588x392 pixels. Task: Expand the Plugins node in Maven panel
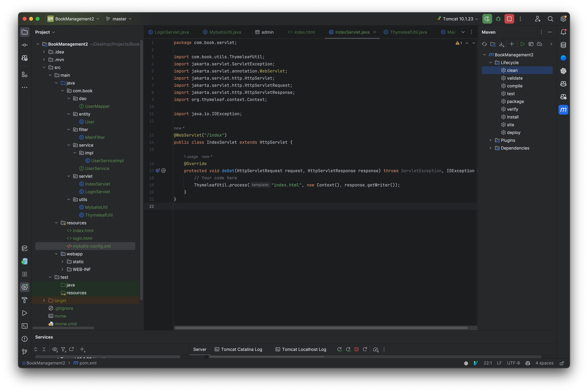491,140
